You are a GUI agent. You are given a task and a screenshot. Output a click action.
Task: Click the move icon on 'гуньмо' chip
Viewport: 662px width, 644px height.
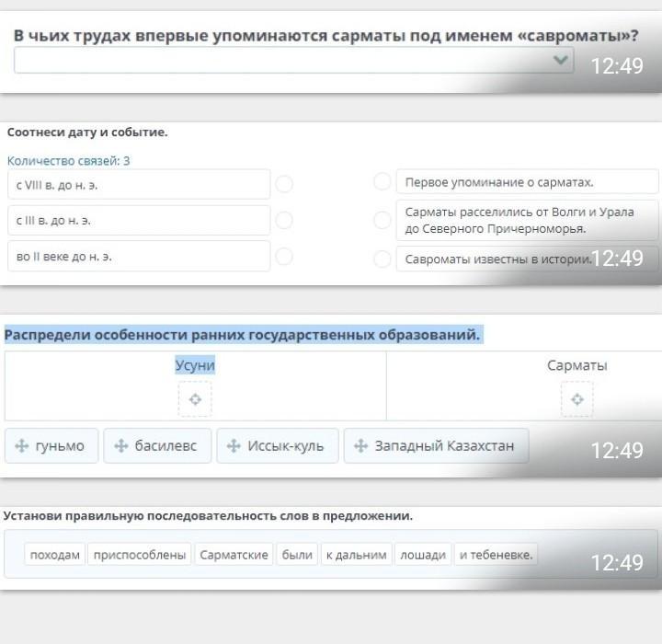[x=22, y=446]
